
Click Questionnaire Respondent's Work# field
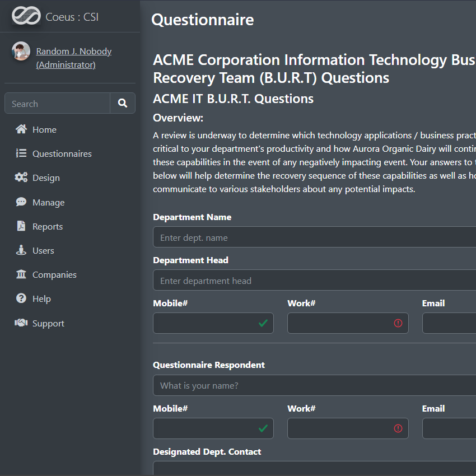point(339,428)
